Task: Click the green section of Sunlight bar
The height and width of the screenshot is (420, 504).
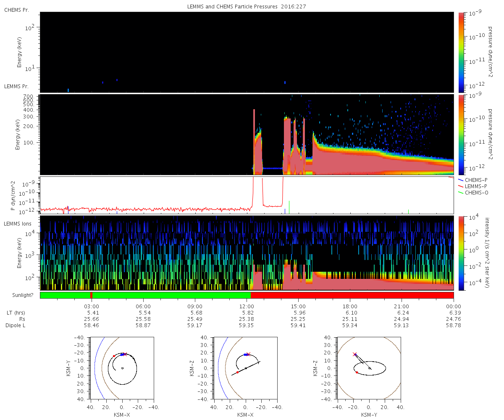Action: (145, 295)
